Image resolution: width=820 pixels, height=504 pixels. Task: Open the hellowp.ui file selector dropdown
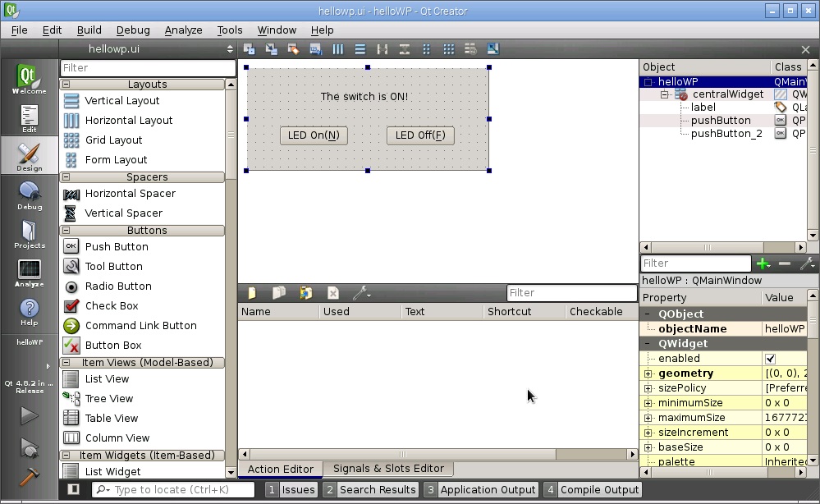point(230,49)
